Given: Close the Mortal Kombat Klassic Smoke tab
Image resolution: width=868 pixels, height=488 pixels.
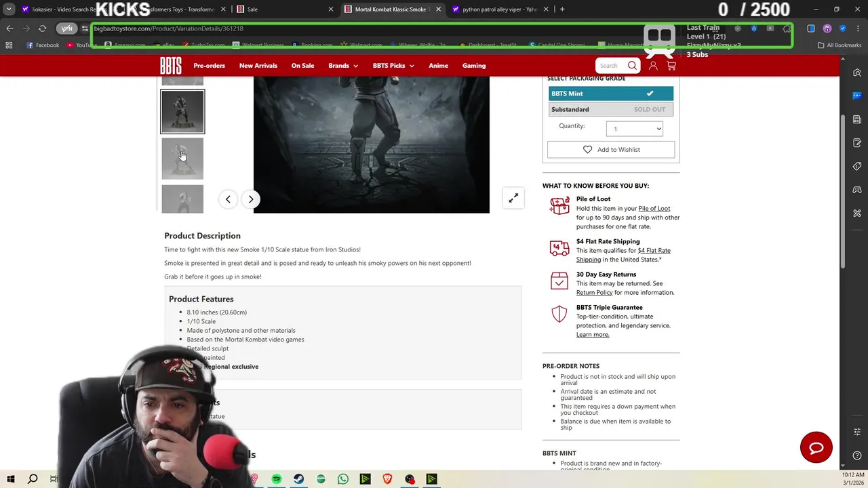Looking at the screenshot, I should [x=438, y=9].
